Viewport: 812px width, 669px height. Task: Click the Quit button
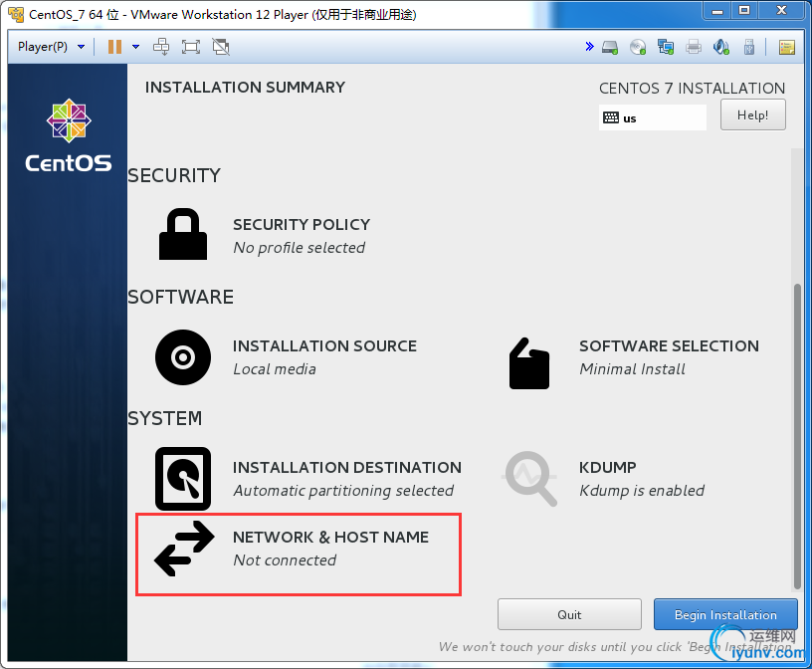coord(569,614)
